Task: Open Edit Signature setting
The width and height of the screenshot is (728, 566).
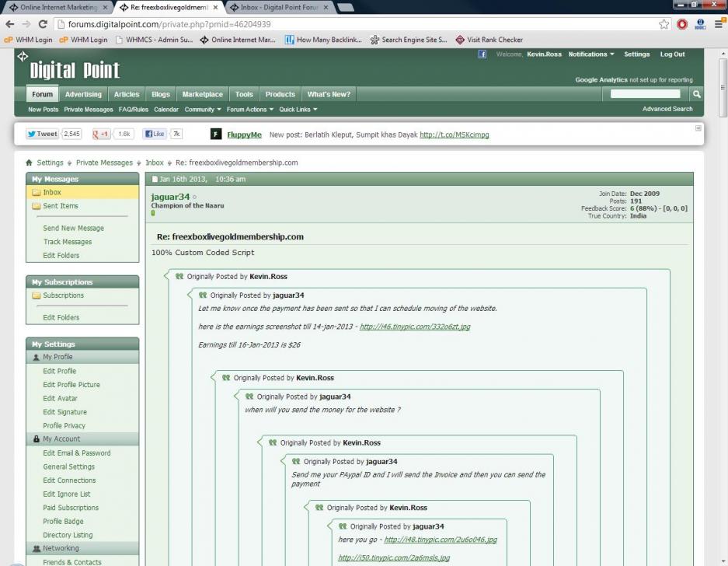Action: 64,412
